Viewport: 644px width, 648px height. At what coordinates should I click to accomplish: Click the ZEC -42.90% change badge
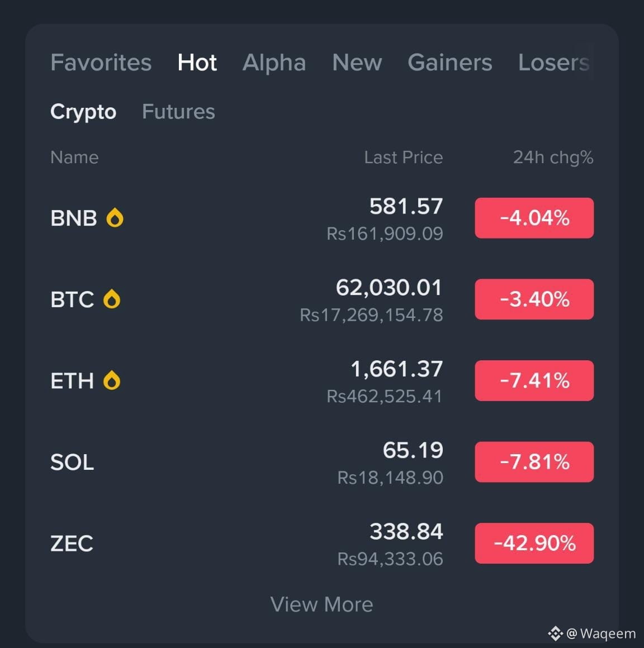tap(534, 543)
